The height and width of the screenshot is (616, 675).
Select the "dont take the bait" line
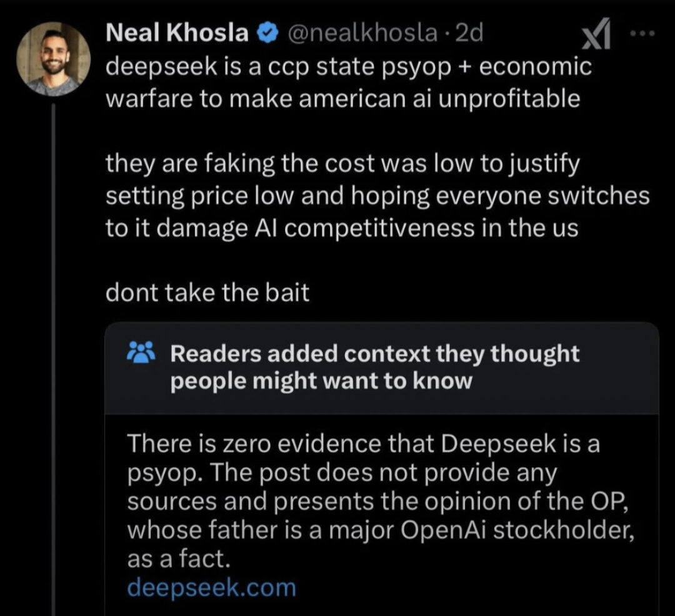[207, 294]
